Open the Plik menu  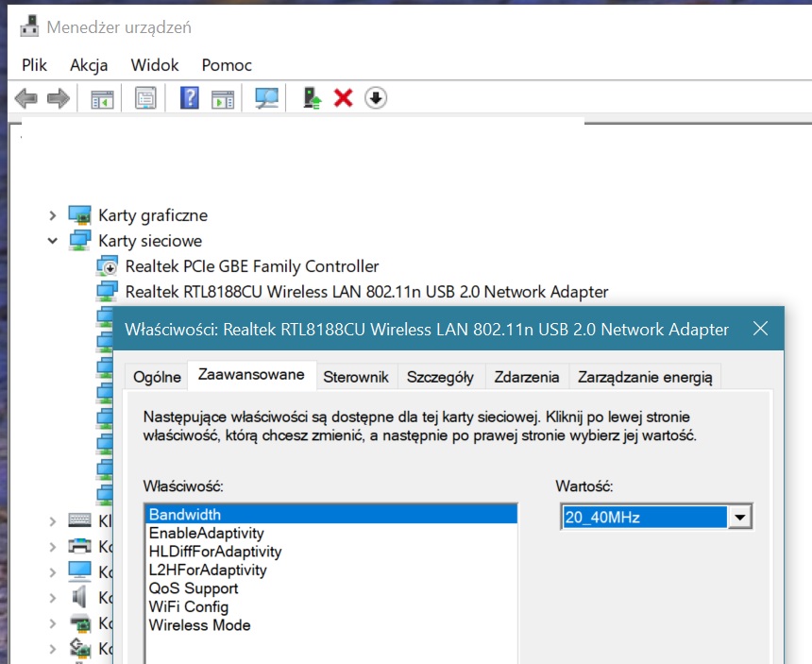(34, 65)
